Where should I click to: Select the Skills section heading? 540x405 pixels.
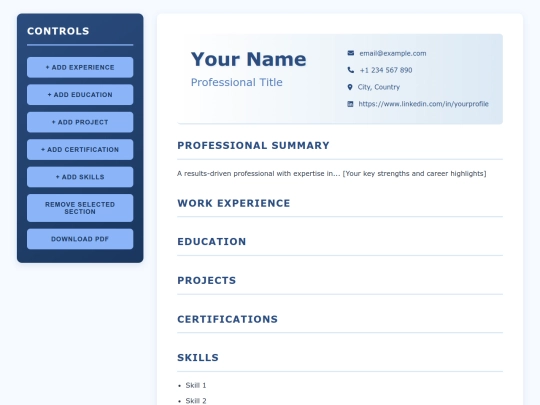(x=198, y=357)
